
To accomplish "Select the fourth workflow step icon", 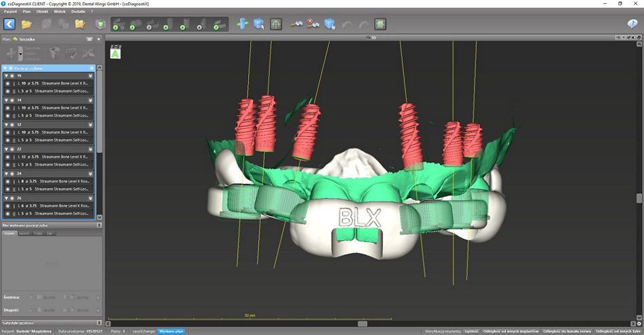I will 169,24.
